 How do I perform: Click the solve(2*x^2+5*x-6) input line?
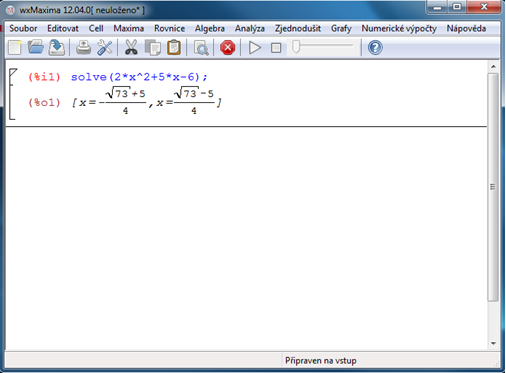[x=139, y=77]
